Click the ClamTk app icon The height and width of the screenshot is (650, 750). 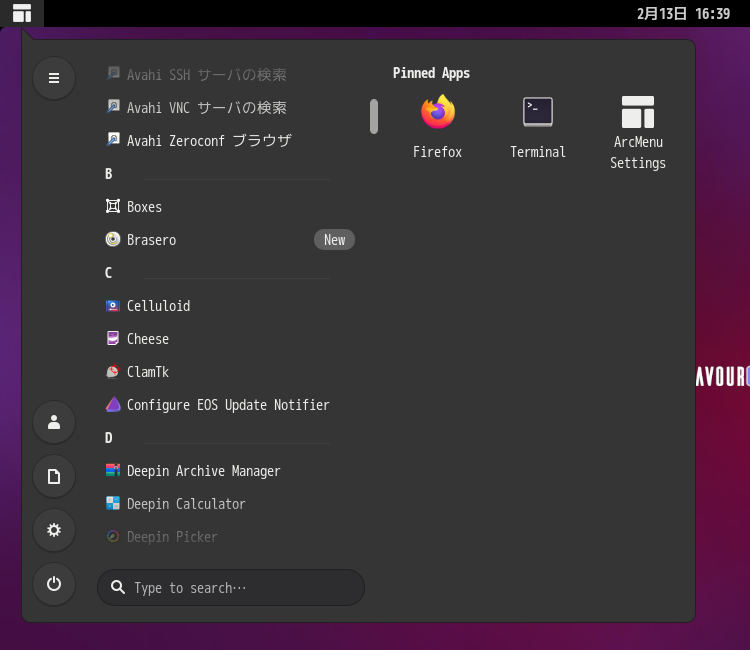113,371
